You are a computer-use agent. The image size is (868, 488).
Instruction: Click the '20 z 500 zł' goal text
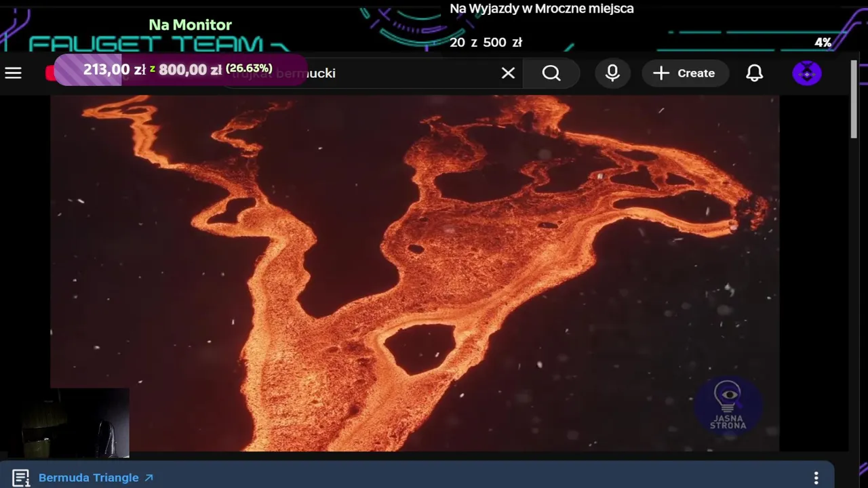tap(486, 42)
